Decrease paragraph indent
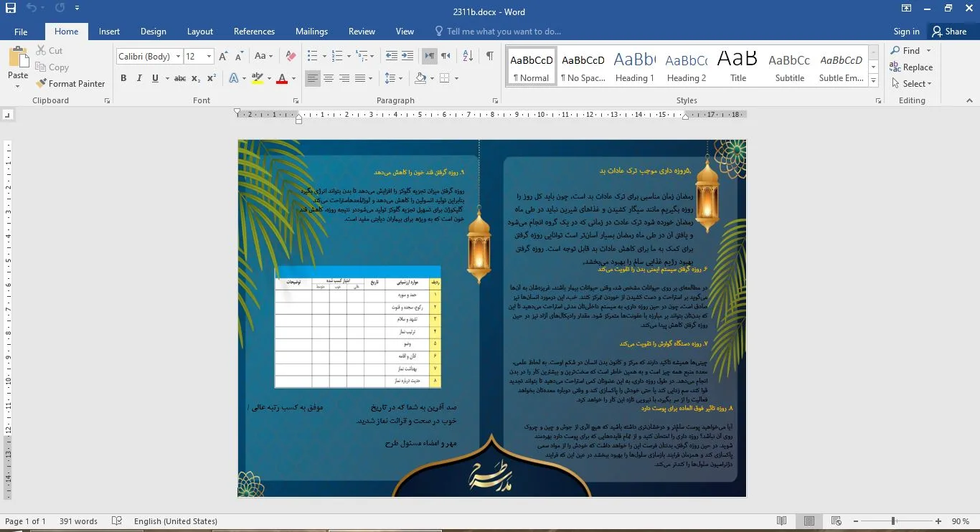The height and width of the screenshot is (532, 980). pyautogui.click(x=391, y=56)
